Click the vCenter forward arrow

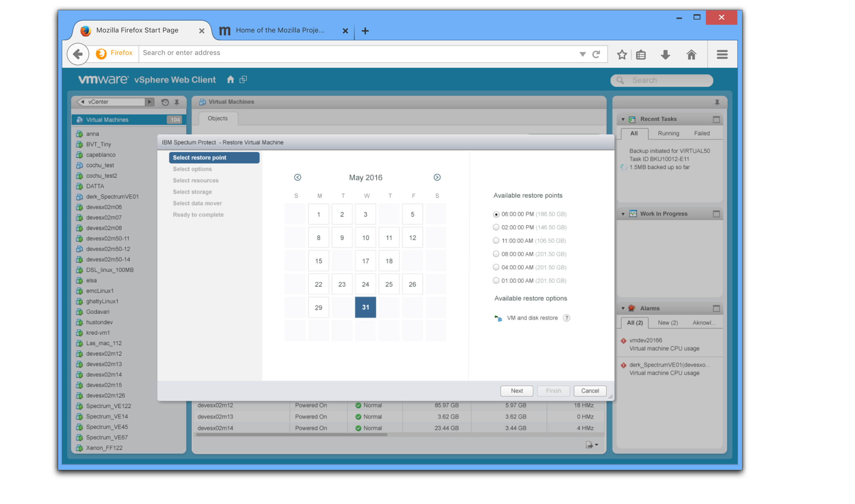click(x=149, y=102)
